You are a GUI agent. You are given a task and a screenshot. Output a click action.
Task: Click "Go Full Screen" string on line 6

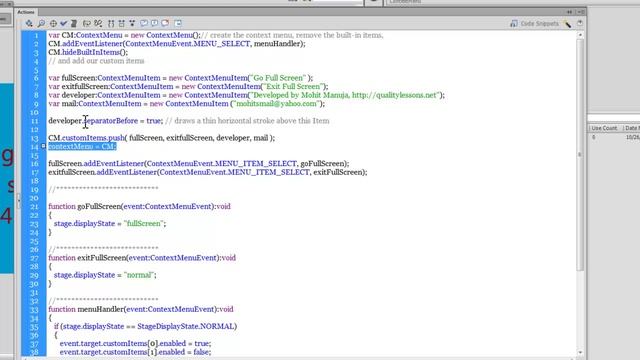[x=278, y=78]
